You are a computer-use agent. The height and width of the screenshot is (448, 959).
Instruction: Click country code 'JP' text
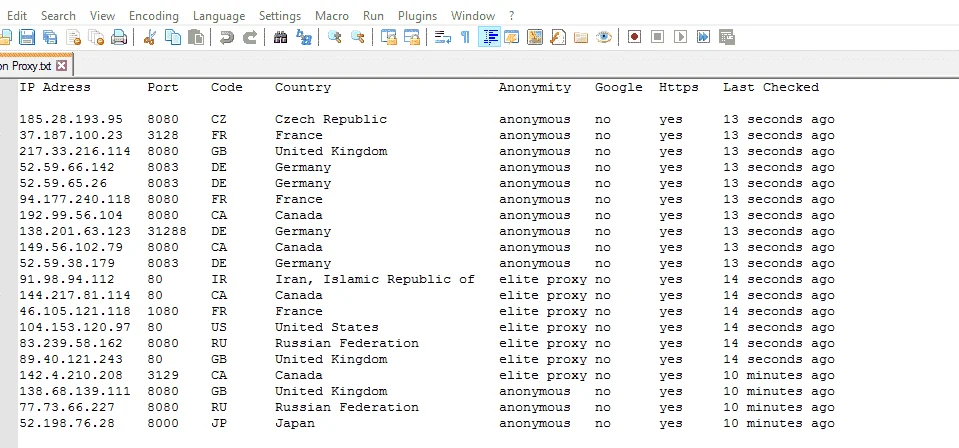point(219,424)
